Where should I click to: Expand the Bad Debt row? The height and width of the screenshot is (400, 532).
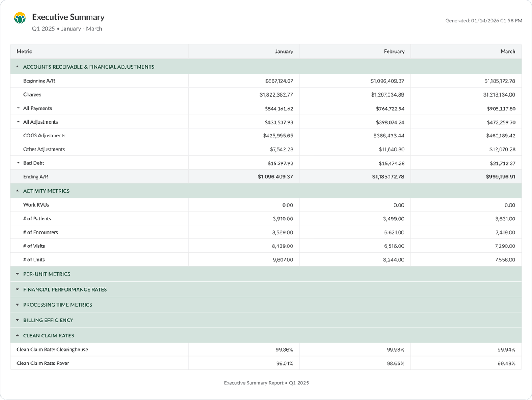[x=18, y=163]
